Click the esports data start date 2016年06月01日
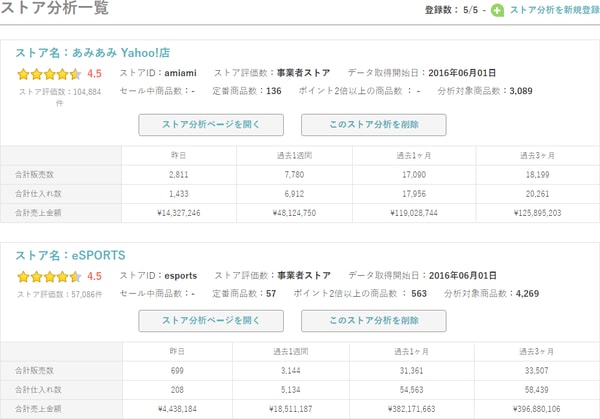 point(463,276)
